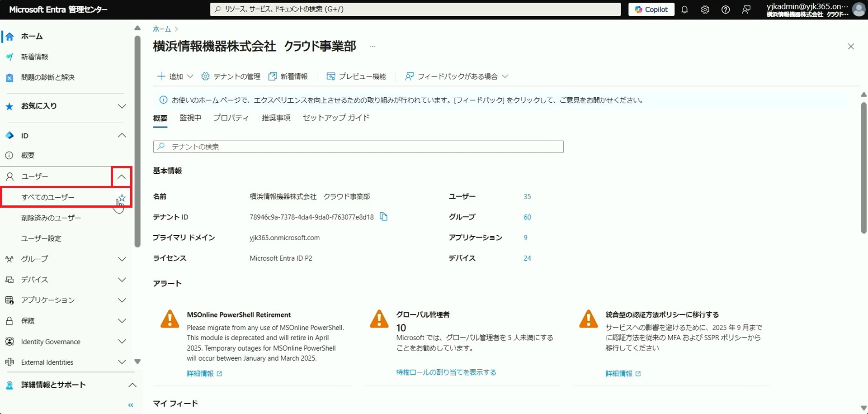Select すべてのユーザー in sidebar
Screen dimensions: 868x414
click(48, 197)
